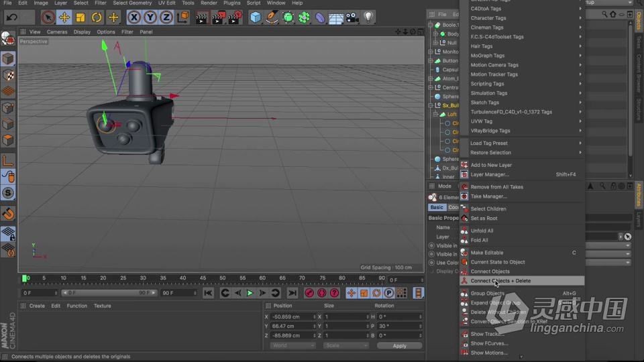The width and height of the screenshot is (644, 362).
Task: Choose Add to New Layer
Action: point(523,165)
